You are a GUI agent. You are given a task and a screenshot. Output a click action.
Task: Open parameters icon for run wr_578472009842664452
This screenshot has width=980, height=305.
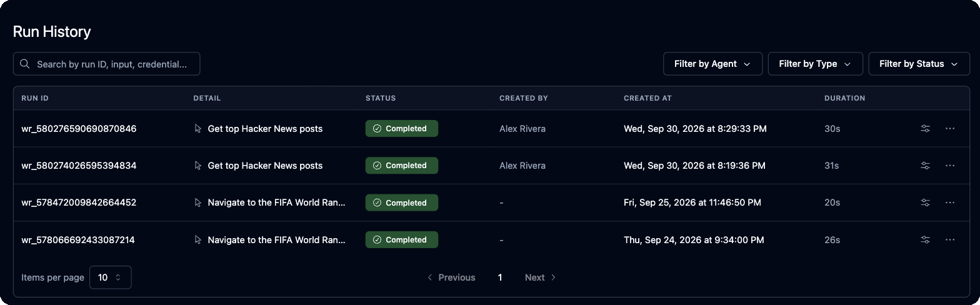pyautogui.click(x=925, y=202)
